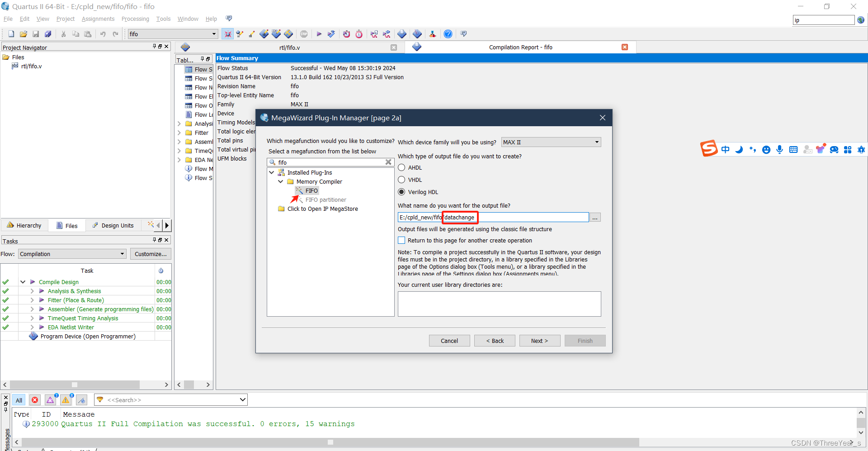Click the Stop Processing icon
The width and height of the screenshot is (868, 451).
pos(304,34)
